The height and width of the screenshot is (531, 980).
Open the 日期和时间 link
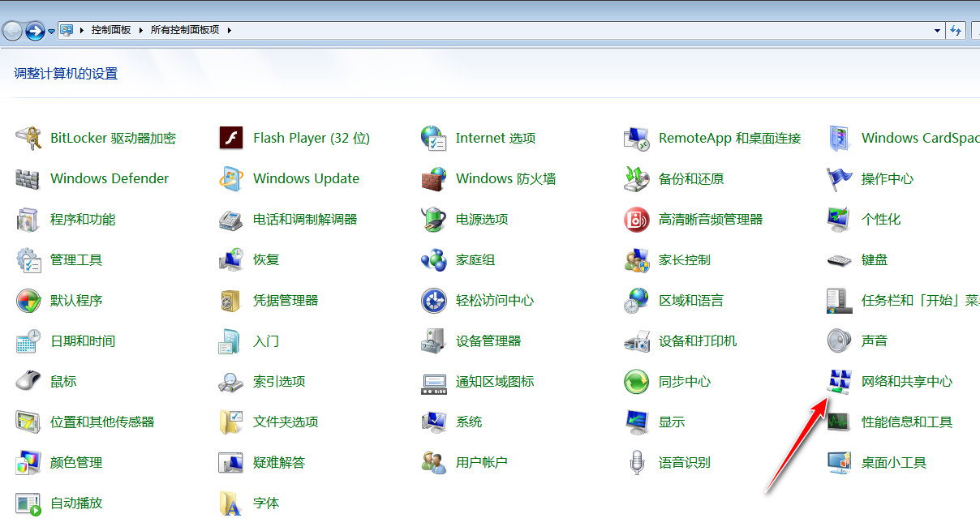(x=83, y=341)
